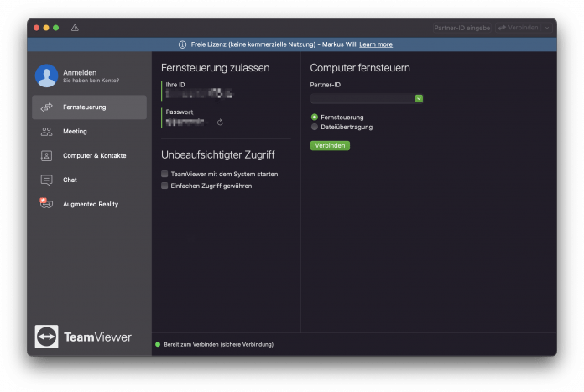Click the Augmented Reality icon
The height and width of the screenshot is (392, 584).
(x=46, y=203)
